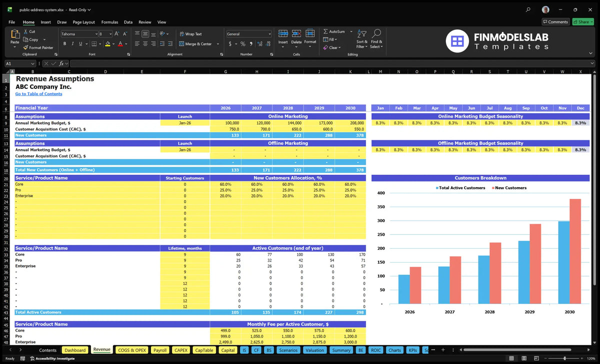Expand the Name Box dropdown arrow
Screen dimensions: 600x364
pyautogui.click(x=33, y=63)
